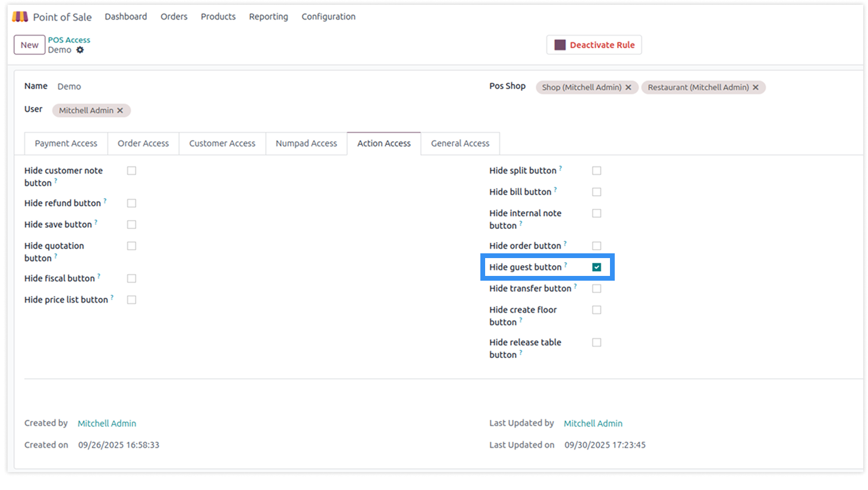Remove the Restaurant (Mitchell Admin) tag
The width and height of the screenshot is (868, 490).
point(756,87)
